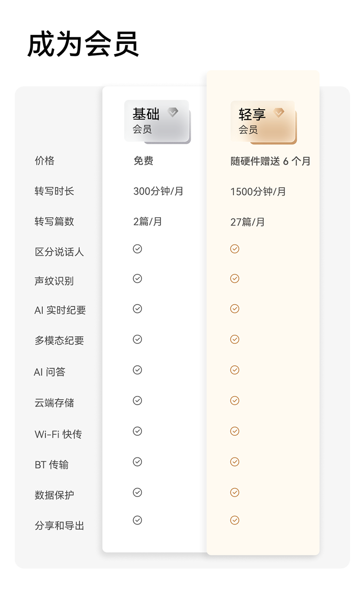Click 基础 checkmark for 数据保护
Image resolution: width=364 pixels, height=615 pixels.
point(137,492)
